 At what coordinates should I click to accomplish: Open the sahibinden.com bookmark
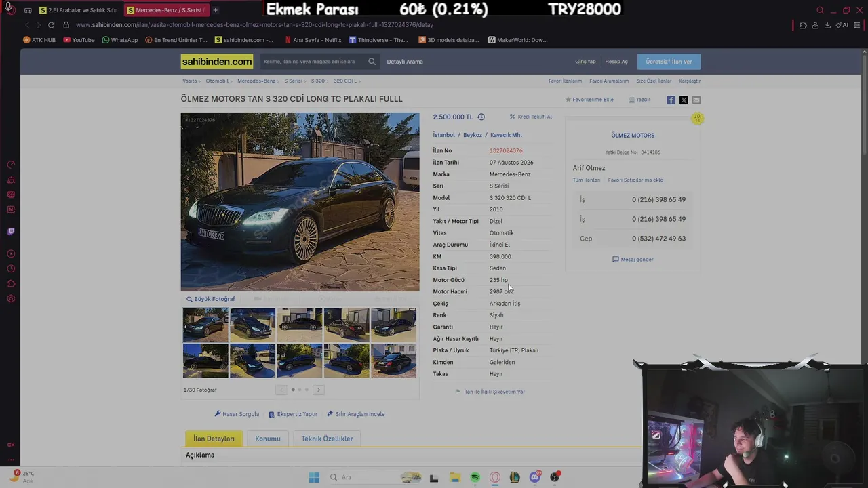click(x=244, y=40)
